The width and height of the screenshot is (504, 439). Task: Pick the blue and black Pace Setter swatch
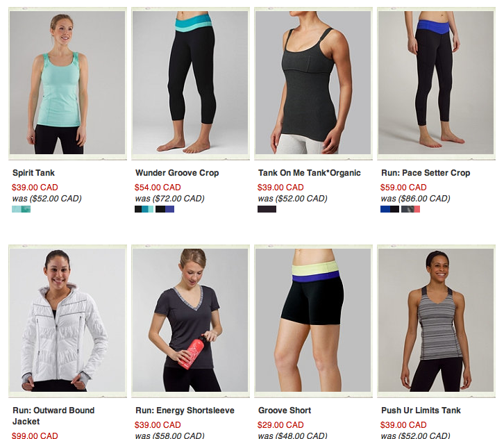pos(389,209)
